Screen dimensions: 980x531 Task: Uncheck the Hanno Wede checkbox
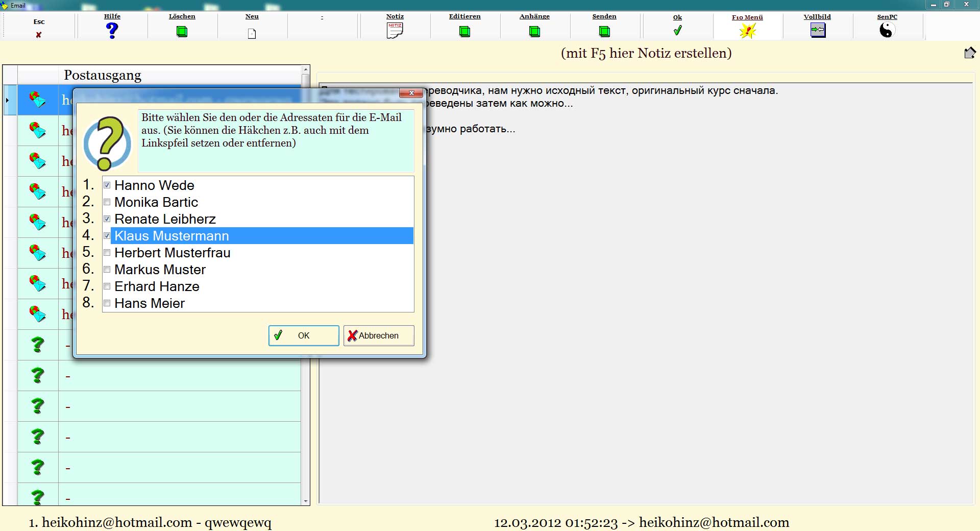pyautogui.click(x=107, y=185)
